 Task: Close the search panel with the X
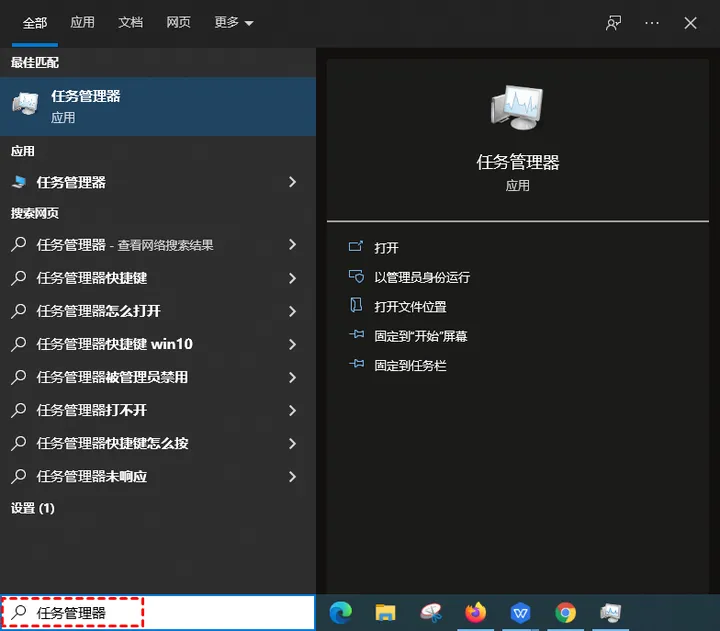[x=690, y=23]
